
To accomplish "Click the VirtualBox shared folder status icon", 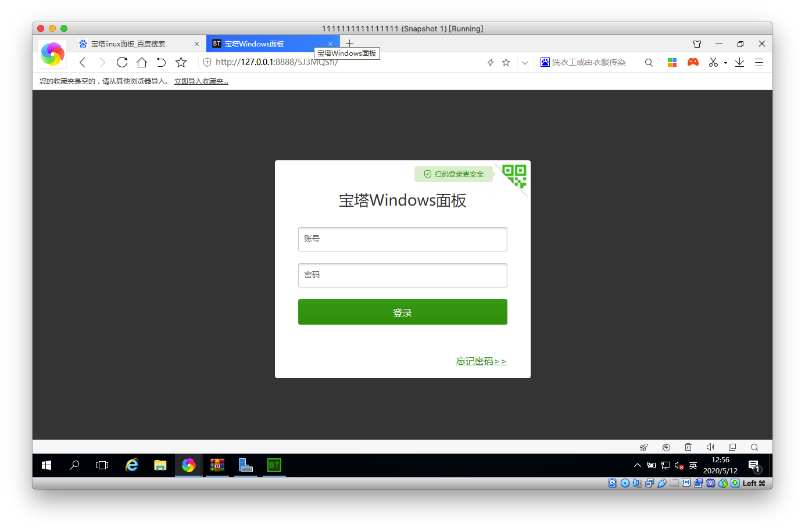I will click(674, 483).
